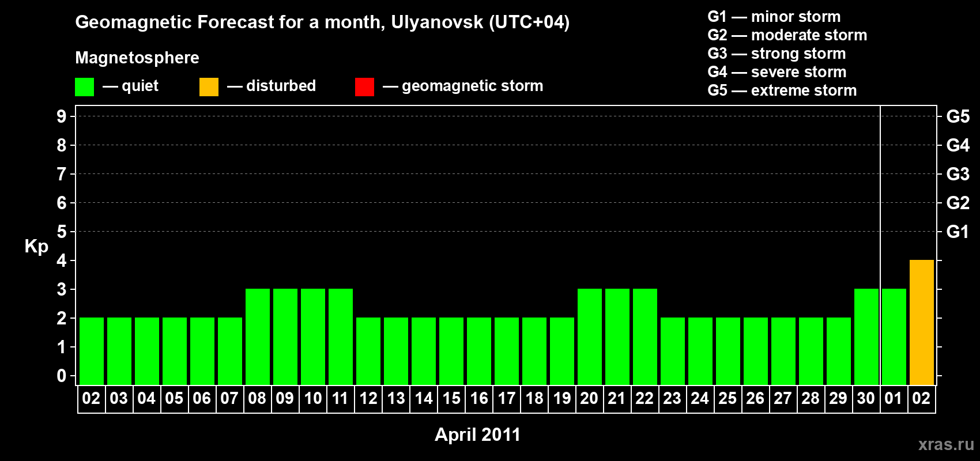Click the Kp value 0 on the left axis
This screenshot has height=461, width=980.
62,376
